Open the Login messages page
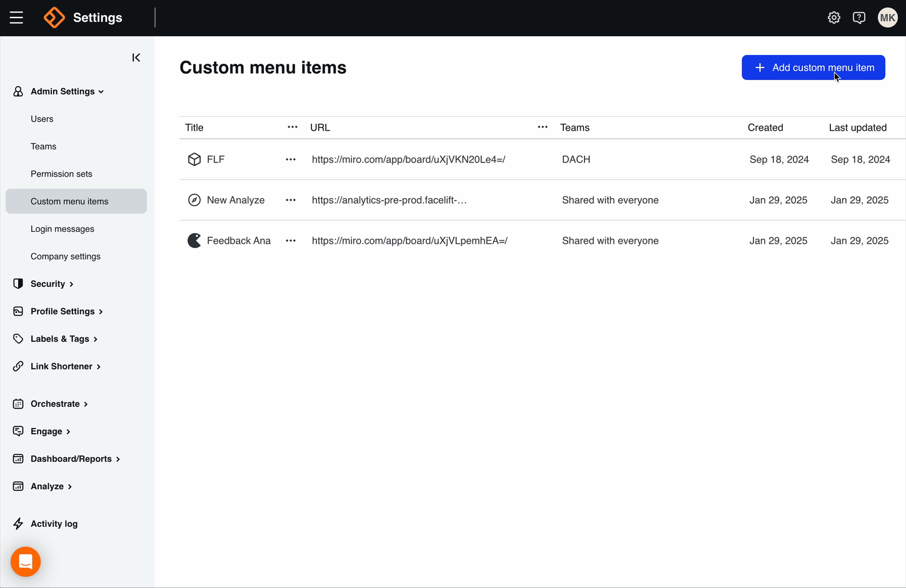The height and width of the screenshot is (588, 906). pos(62,229)
